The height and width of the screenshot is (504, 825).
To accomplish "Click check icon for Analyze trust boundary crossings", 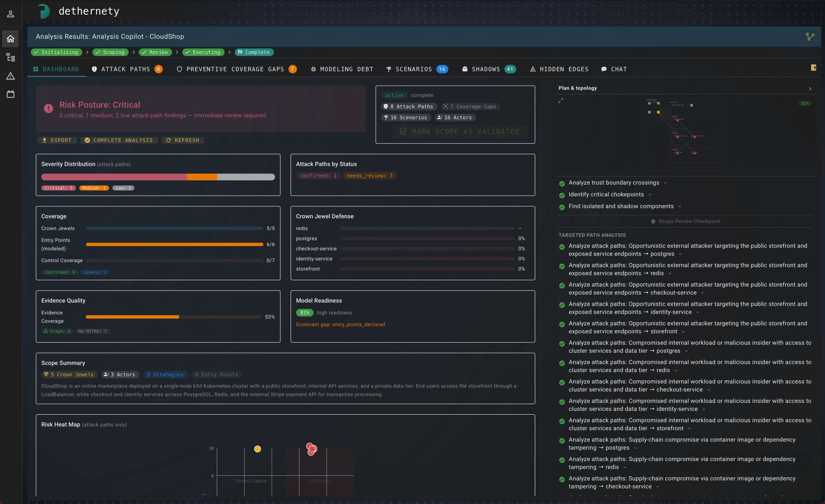I will tap(562, 183).
